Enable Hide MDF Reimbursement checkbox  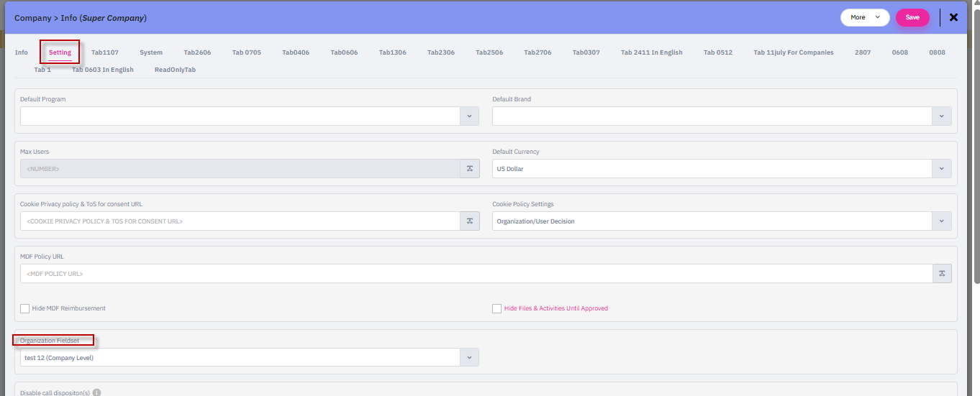tap(25, 308)
